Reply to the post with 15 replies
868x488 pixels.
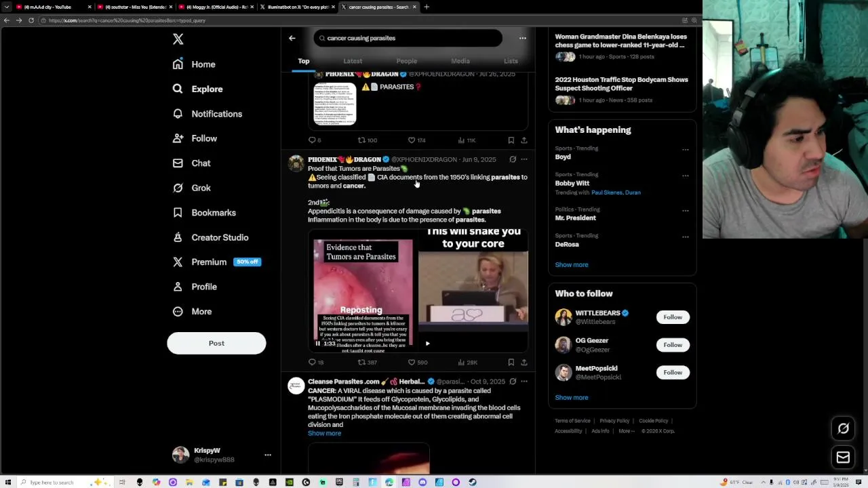pyautogui.click(x=315, y=363)
